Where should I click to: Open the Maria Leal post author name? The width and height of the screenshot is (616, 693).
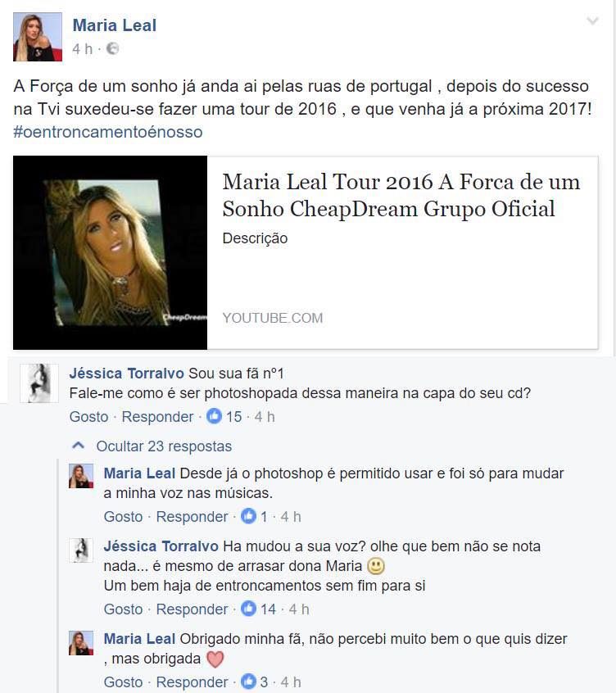(115, 25)
